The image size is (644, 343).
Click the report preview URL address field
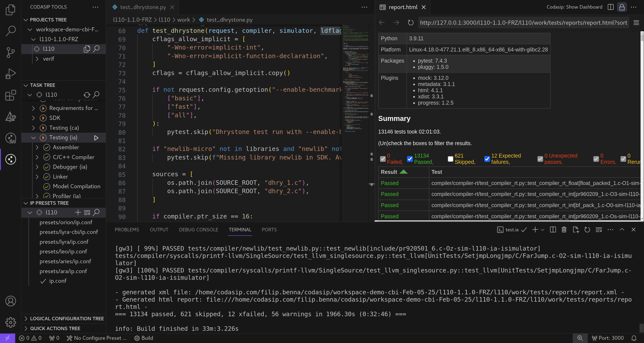pos(523,23)
